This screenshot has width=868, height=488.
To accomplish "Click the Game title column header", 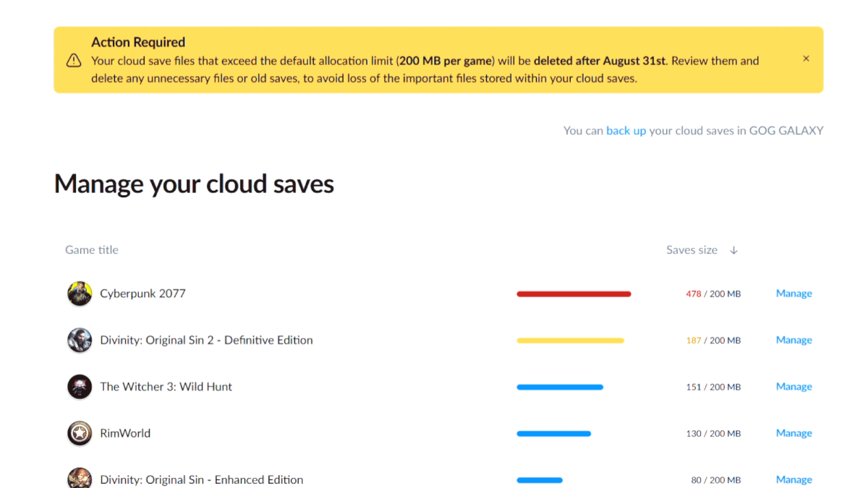I will click(x=92, y=250).
